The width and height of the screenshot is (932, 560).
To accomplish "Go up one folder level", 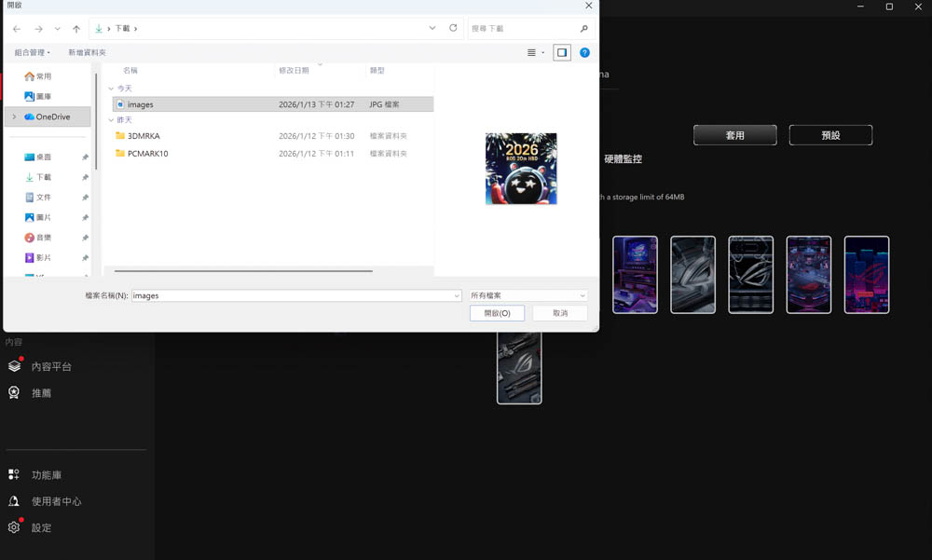I will [76, 29].
